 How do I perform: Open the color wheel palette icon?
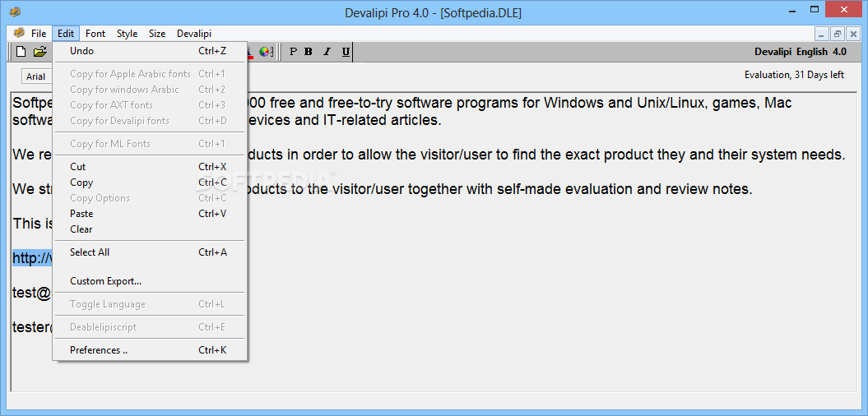pyautogui.click(x=265, y=52)
